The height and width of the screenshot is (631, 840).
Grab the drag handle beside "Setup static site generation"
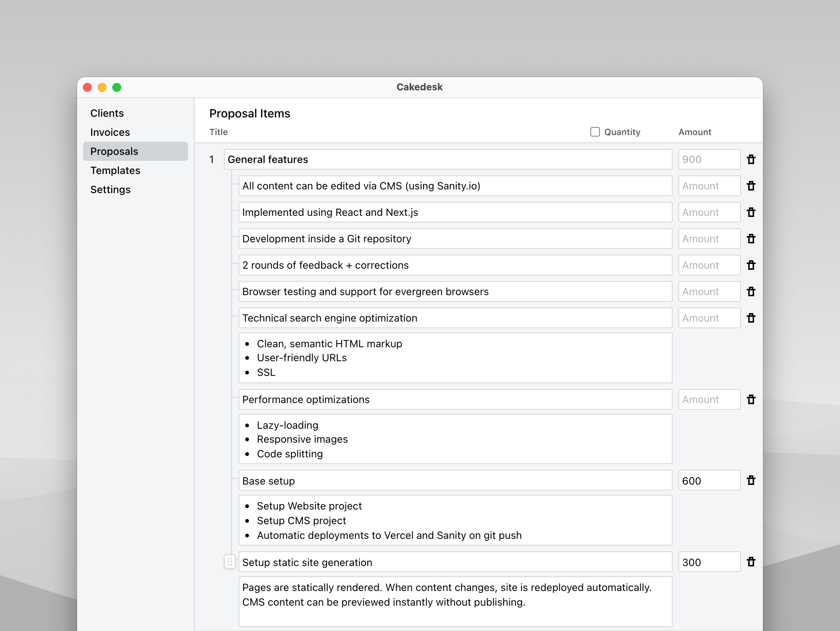point(230,562)
